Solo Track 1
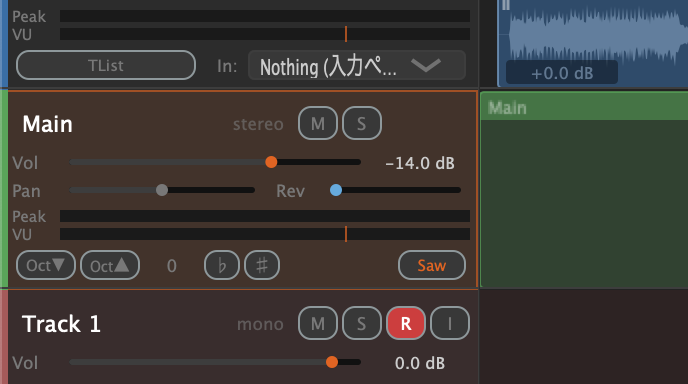This screenshot has width=688, height=384. tap(362, 323)
